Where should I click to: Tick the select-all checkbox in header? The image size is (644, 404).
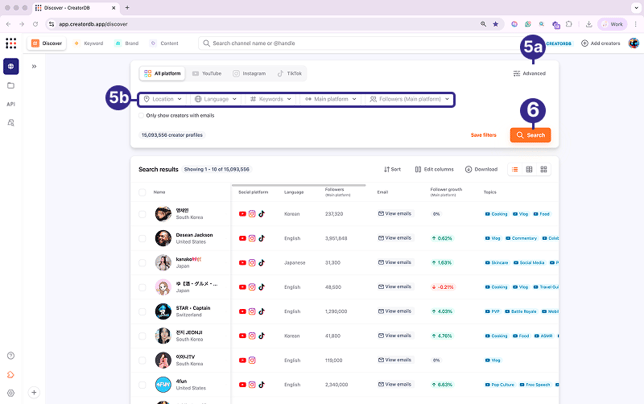click(142, 192)
